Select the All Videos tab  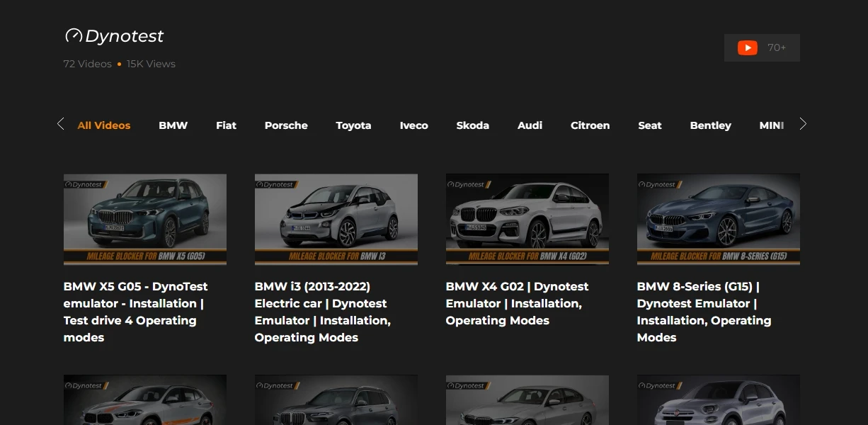point(104,125)
